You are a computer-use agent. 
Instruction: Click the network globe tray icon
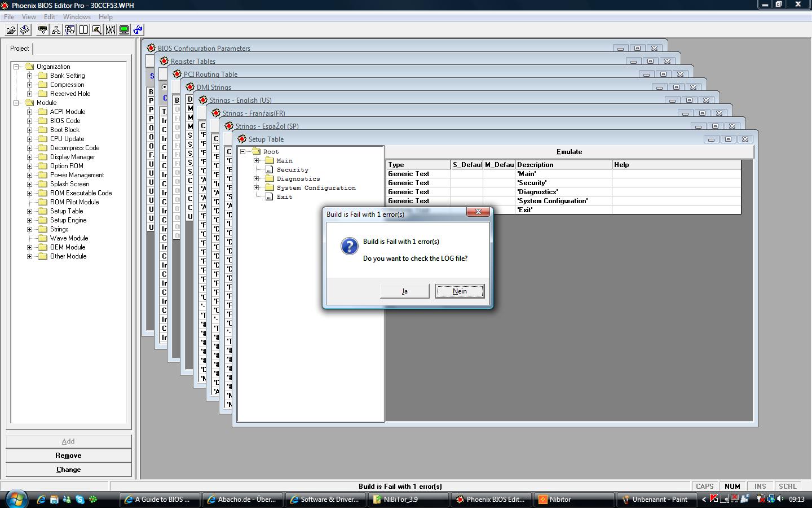pyautogui.click(x=770, y=499)
